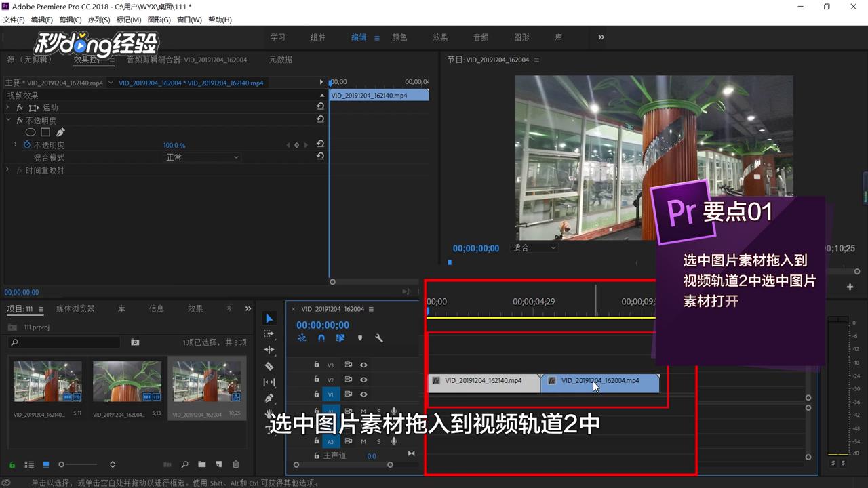This screenshot has height=488, width=868.
Task: Select the Razor tool
Action: [x=269, y=366]
